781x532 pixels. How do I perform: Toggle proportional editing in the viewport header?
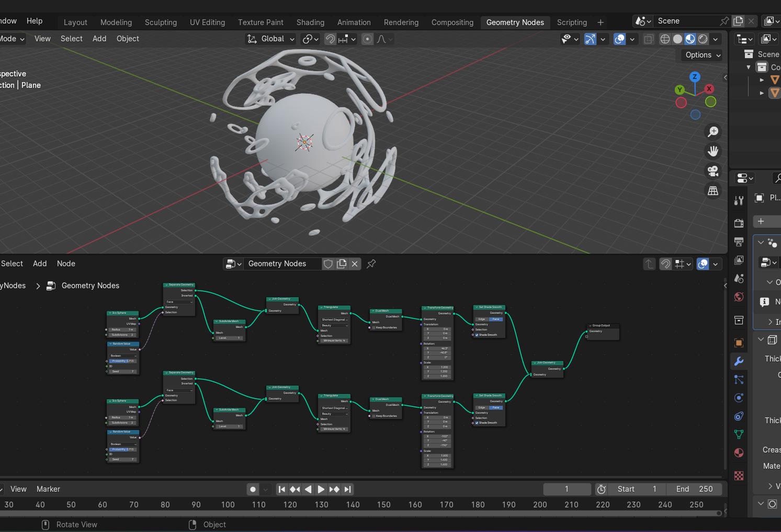[x=367, y=39]
